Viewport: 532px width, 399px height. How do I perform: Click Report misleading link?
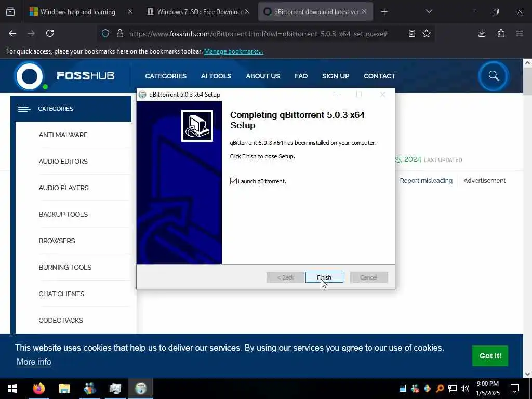click(426, 180)
